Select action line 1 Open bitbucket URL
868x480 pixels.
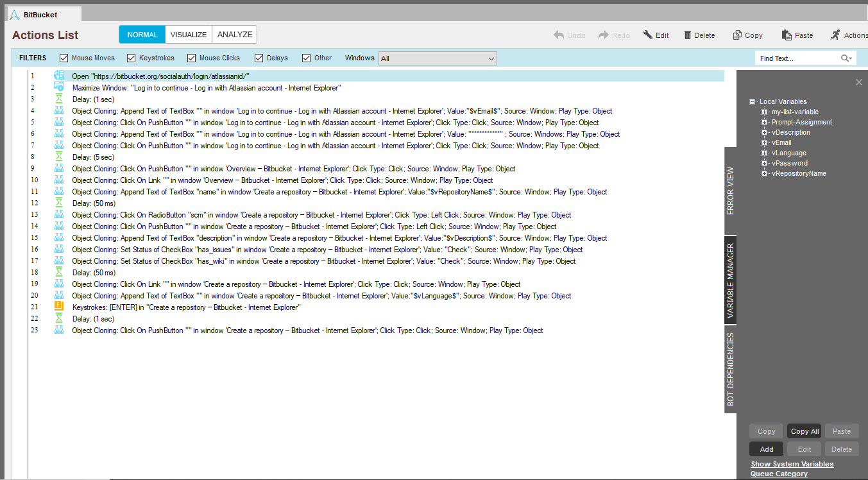[x=376, y=76]
